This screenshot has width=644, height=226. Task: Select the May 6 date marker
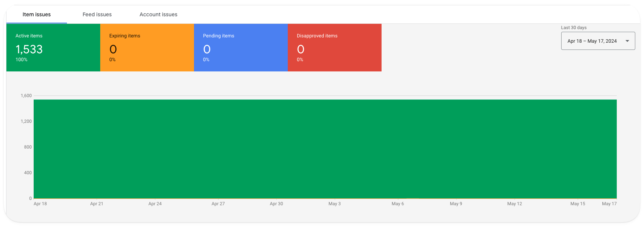tap(398, 204)
